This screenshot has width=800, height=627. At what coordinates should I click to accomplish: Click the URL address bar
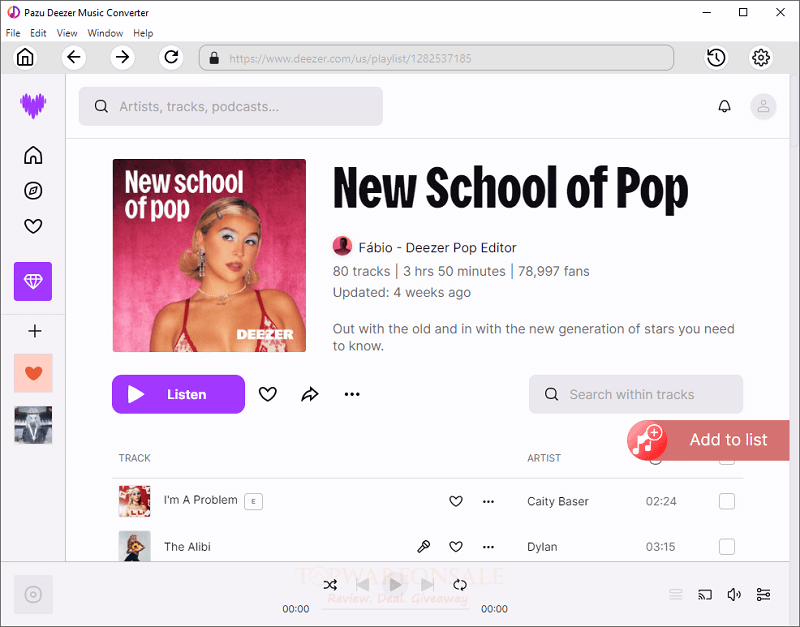pyautogui.click(x=436, y=58)
